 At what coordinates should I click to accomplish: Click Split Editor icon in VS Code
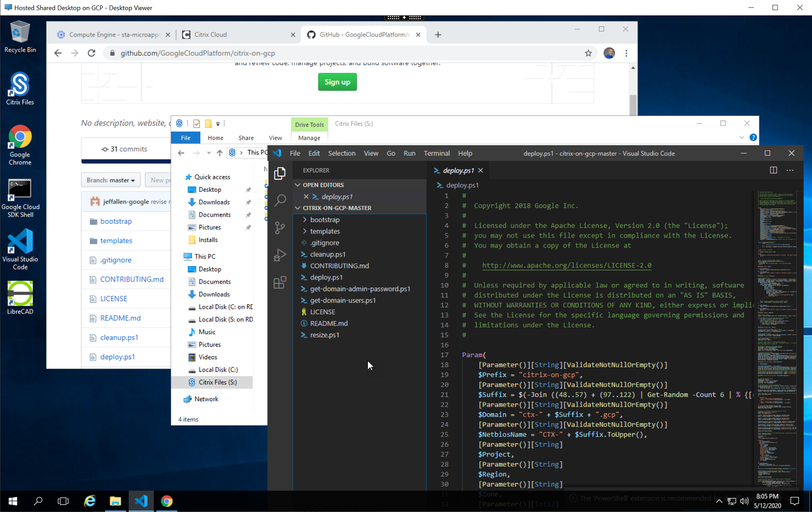pyautogui.click(x=773, y=170)
